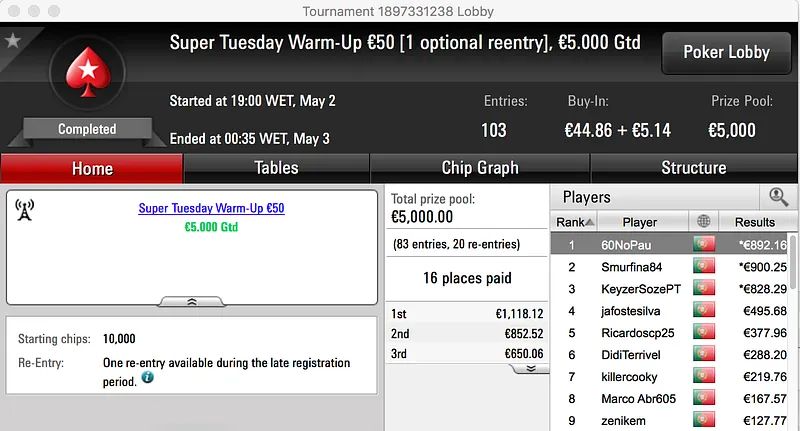Switch to the Tables tab

click(276, 168)
